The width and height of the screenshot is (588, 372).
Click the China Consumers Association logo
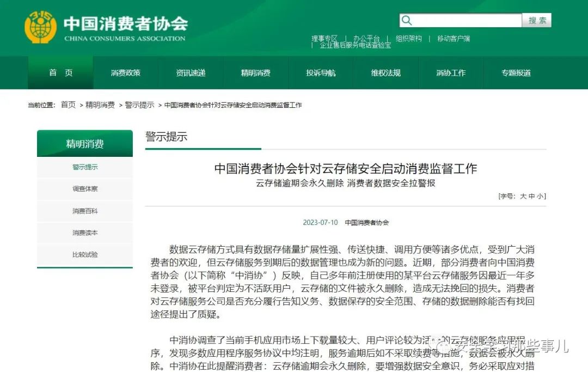pos(40,27)
